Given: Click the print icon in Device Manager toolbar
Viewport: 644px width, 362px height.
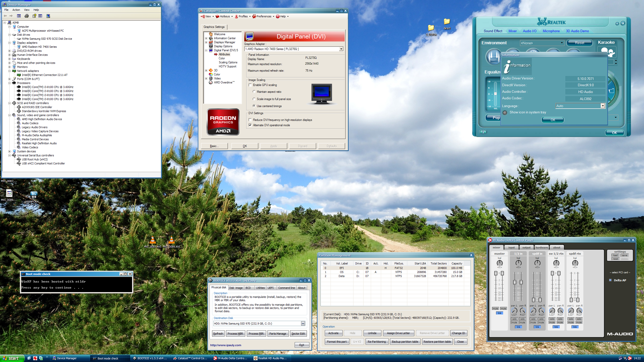Looking at the screenshot, I should pyautogui.click(x=27, y=16).
